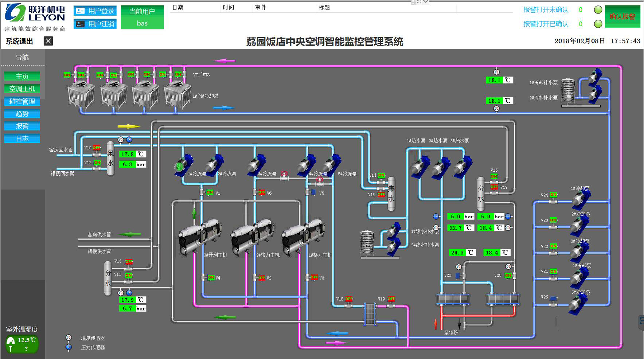
Task: Click the 3#开利主机 chiller unit icon
Action: pos(199,237)
